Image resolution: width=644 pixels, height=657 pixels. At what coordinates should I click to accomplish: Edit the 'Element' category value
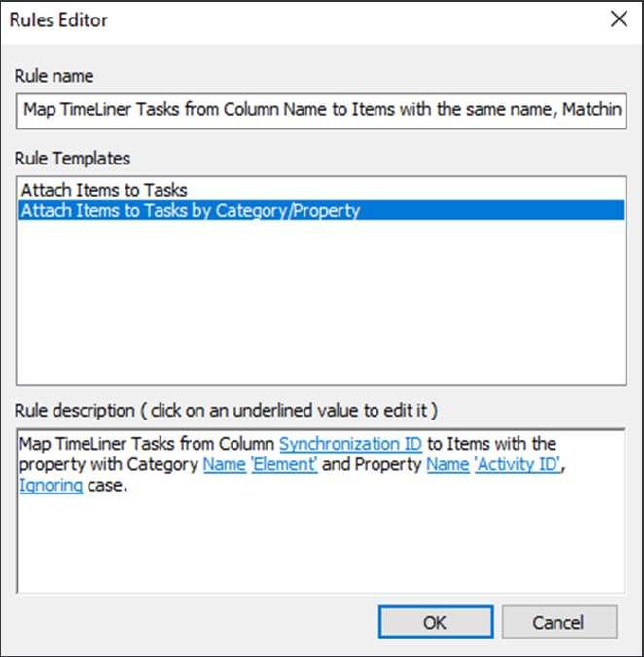point(284,465)
